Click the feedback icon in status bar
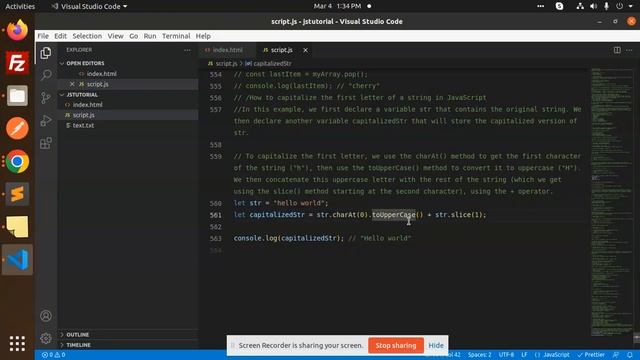 [616, 355]
